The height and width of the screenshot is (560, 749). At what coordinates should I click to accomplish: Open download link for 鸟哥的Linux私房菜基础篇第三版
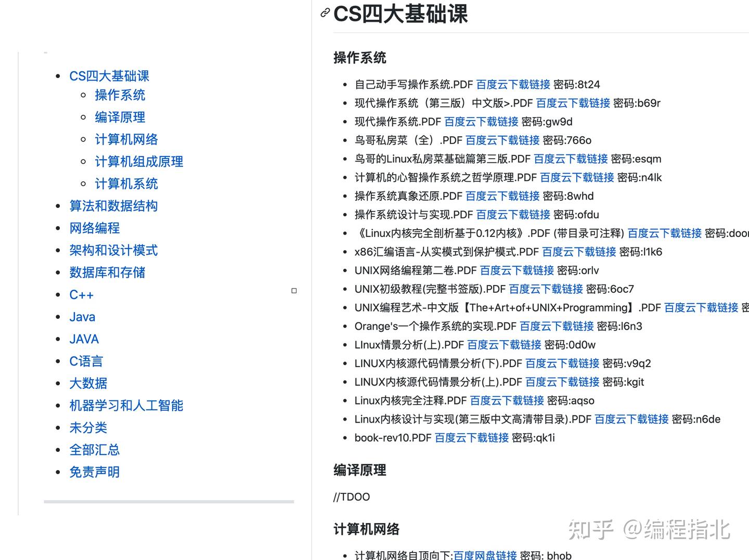point(571,159)
